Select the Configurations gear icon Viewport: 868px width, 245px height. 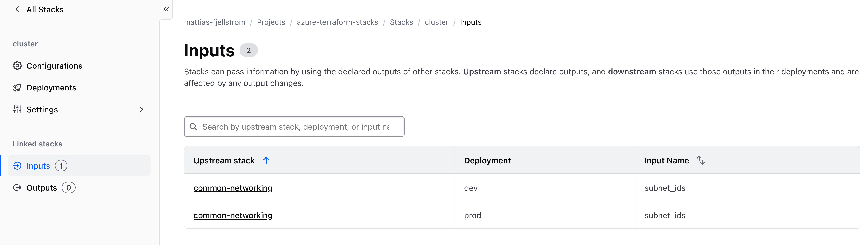(17, 66)
